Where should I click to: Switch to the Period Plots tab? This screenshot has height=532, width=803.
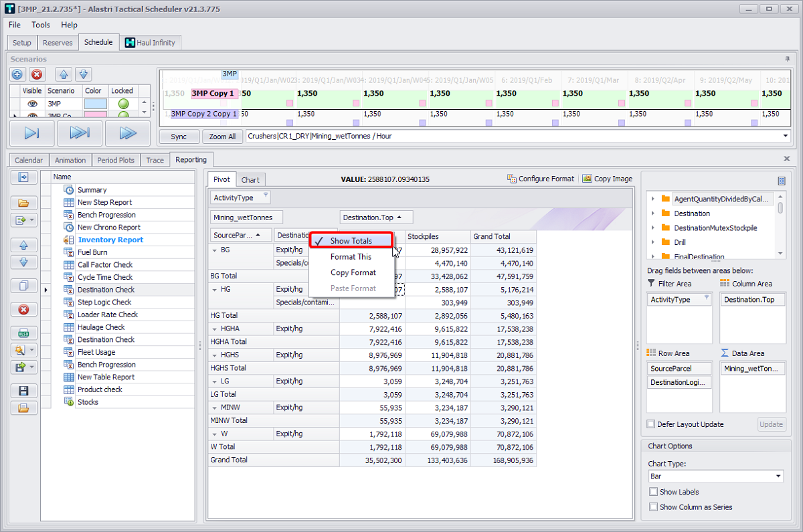(116, 160)
